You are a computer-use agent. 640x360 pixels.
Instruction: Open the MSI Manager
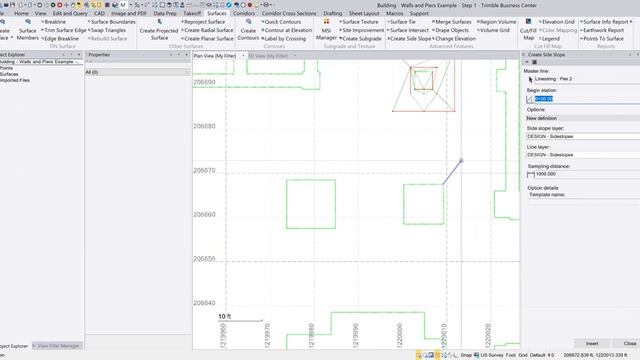click(x=326, y=30)
